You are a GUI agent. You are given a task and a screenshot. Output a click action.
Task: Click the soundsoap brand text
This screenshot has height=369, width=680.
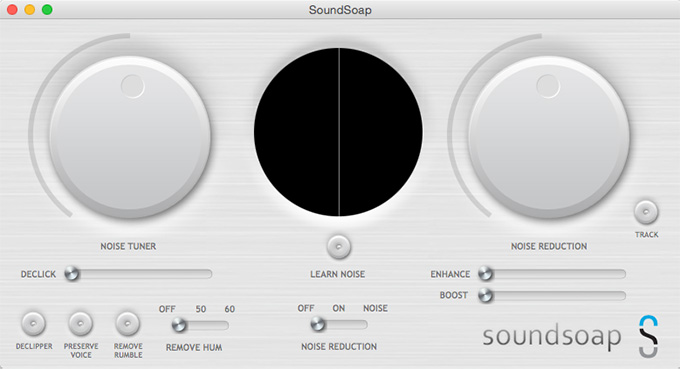552,337
